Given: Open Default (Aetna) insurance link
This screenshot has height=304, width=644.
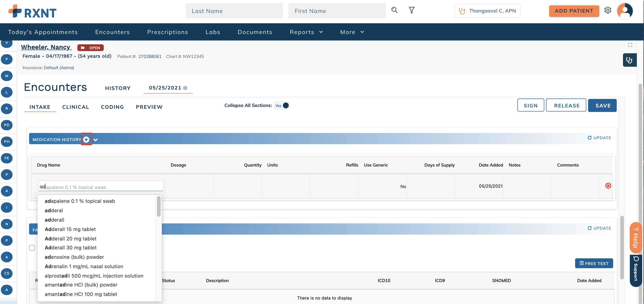Looking at the screenshot, I should pos(59,68).
